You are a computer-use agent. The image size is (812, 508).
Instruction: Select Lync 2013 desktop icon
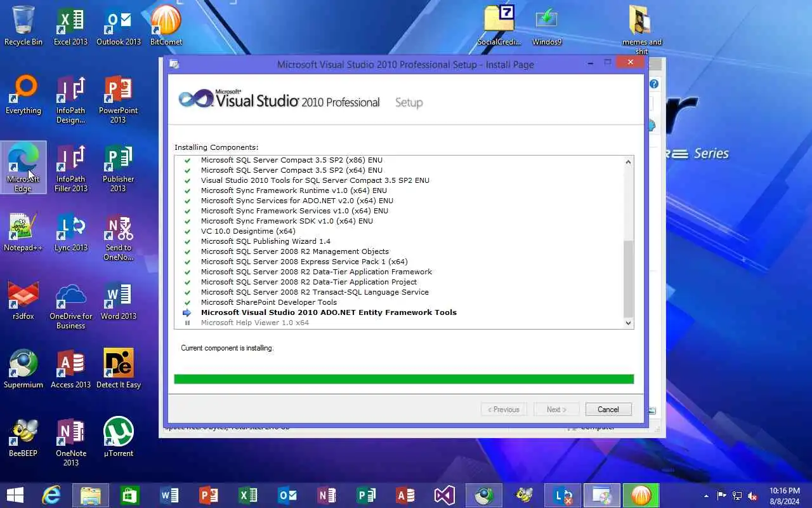(x=70, y=232)
